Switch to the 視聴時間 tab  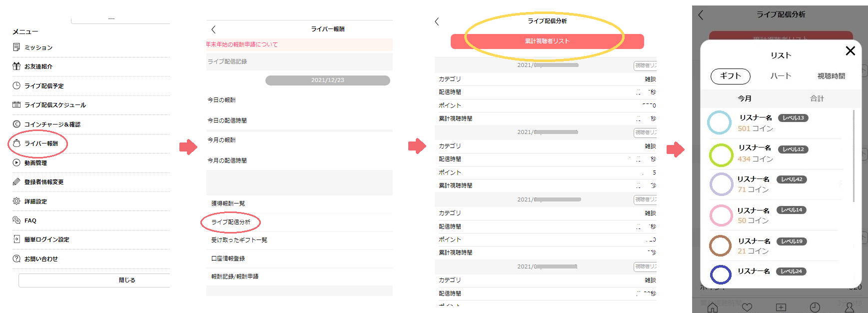(x=831, y=76)
